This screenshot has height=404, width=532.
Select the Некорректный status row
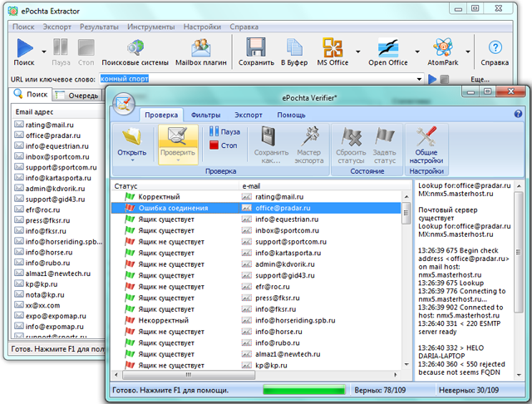[x=256, y=320]
